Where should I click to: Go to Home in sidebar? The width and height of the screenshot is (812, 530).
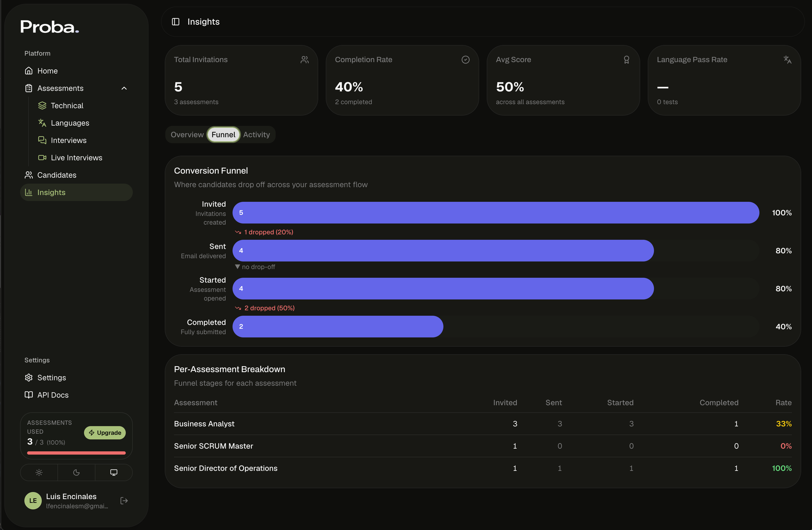click(76, 71)
